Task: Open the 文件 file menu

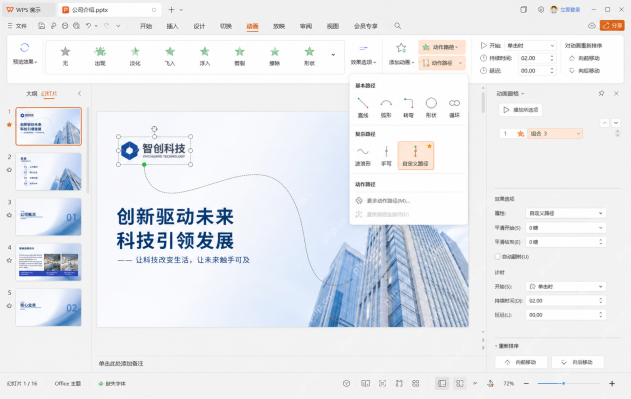Action: pos(17,26)
